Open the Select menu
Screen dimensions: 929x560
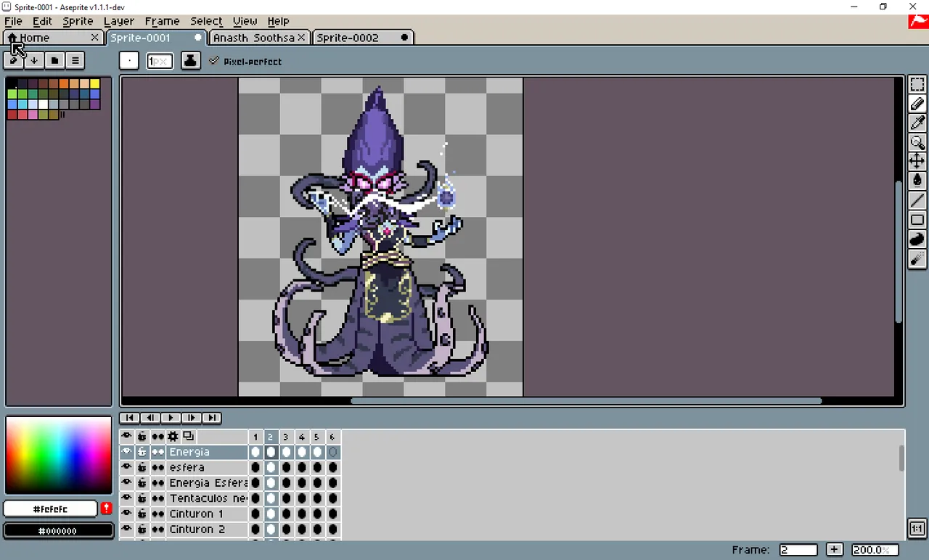pyautogui.click(x=206, y=21)
